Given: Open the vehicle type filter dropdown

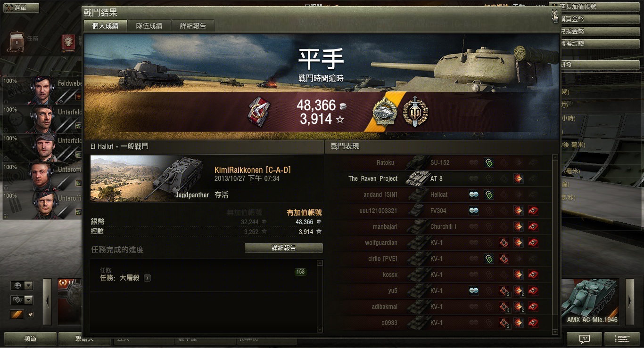Looking at the screenshot, I should [22, 300].
